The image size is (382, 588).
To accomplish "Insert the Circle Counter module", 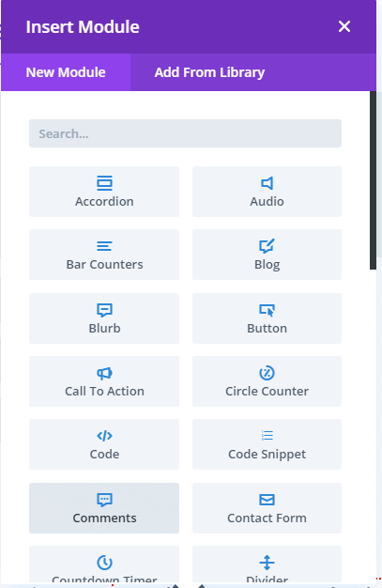I will [267, 381].
